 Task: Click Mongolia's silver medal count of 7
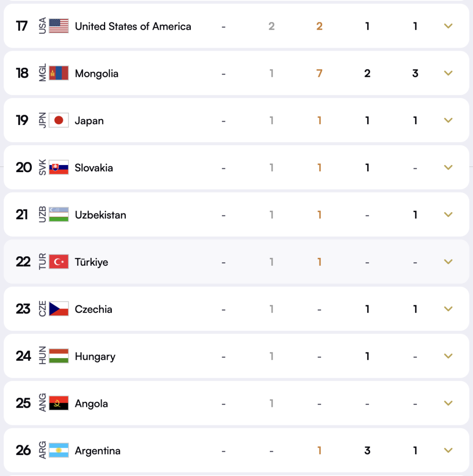coord(319,73)
